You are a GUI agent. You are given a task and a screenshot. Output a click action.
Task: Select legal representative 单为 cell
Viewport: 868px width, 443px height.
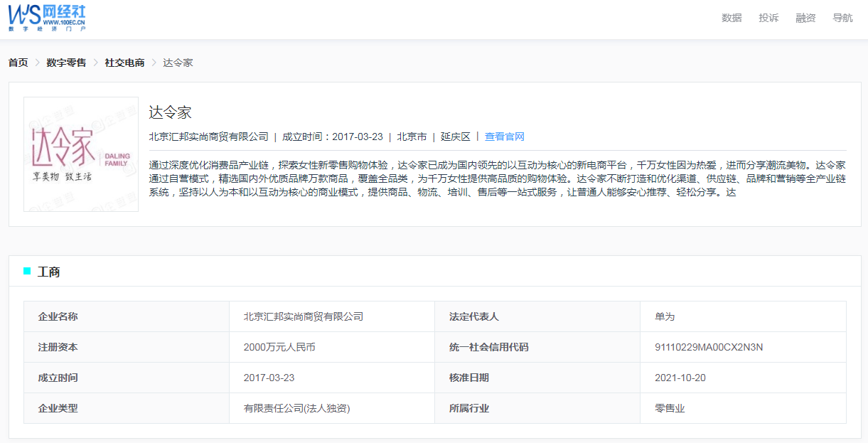coord(743,316)
